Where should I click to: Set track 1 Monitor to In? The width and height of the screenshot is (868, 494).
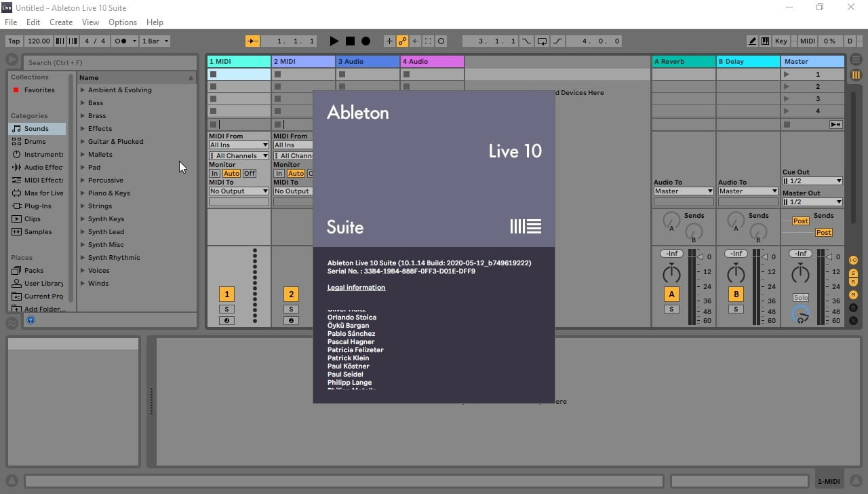215,173
